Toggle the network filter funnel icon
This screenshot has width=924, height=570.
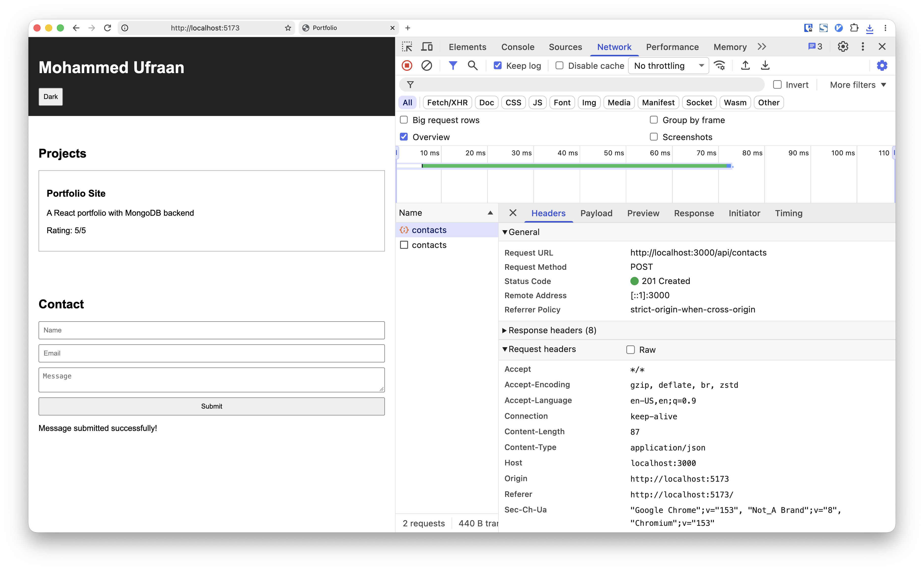pyautogui.click(x=453, y=65)
